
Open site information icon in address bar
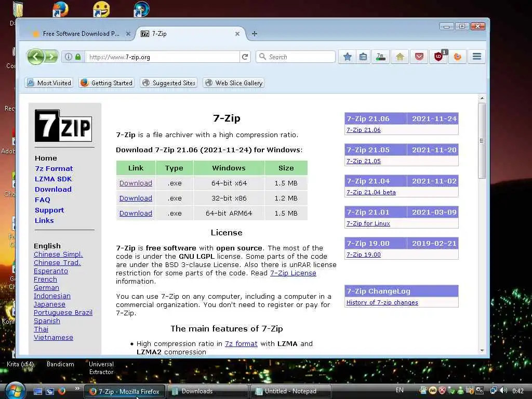click(x=68, y=57)
